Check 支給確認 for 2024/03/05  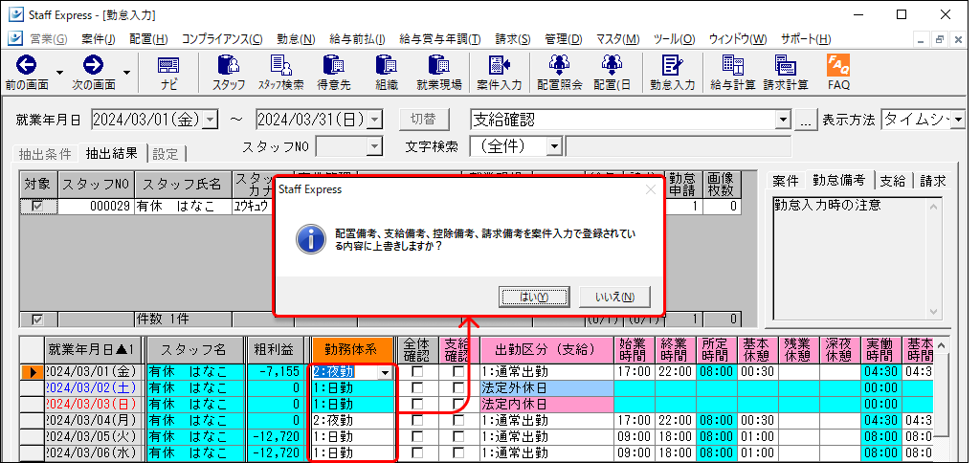click(458, 436)
